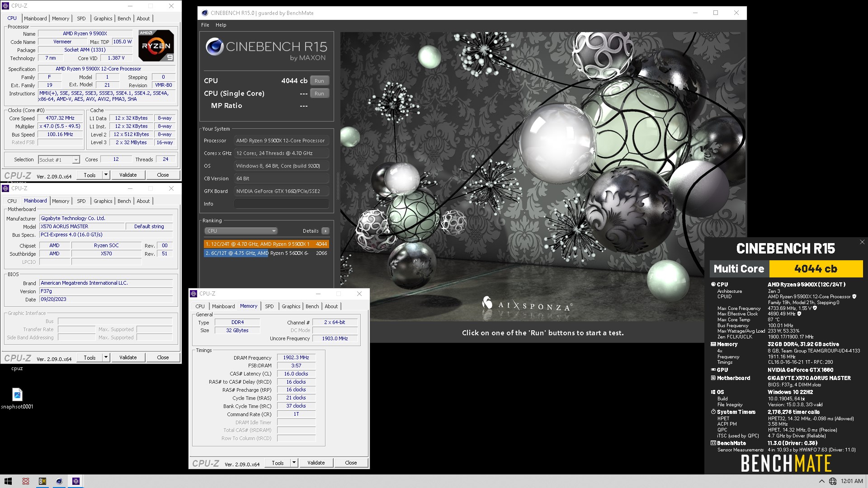Open Cinebench Help menu
868x488 pixels.
pyautogui.click(x=221, y=25)
